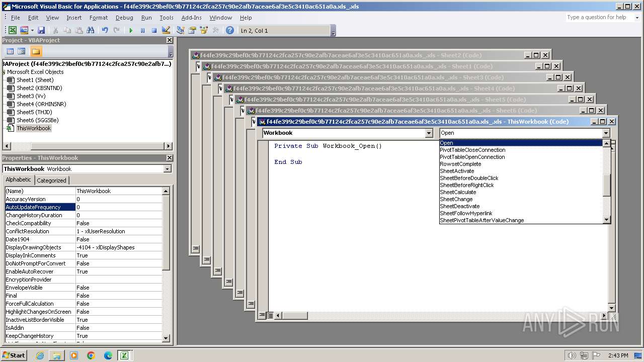Open the Format menu
The height and width of the screenshot is (362, 644).
click(99, 18)
